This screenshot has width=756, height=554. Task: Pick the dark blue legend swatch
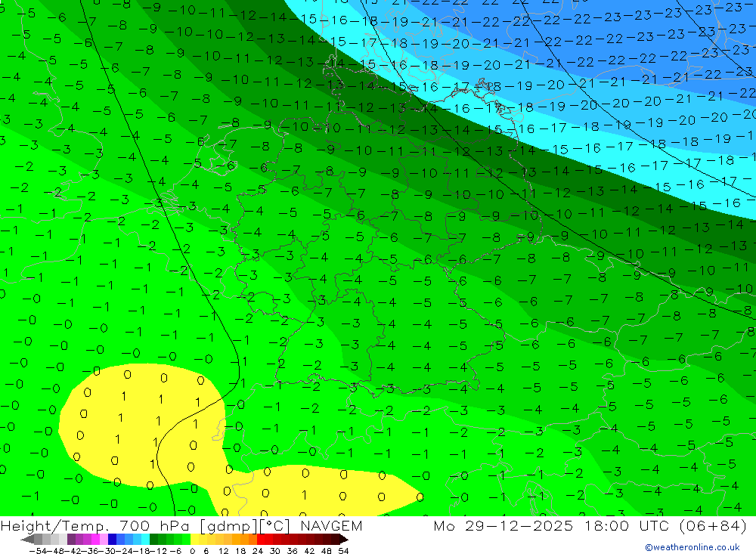112,540
